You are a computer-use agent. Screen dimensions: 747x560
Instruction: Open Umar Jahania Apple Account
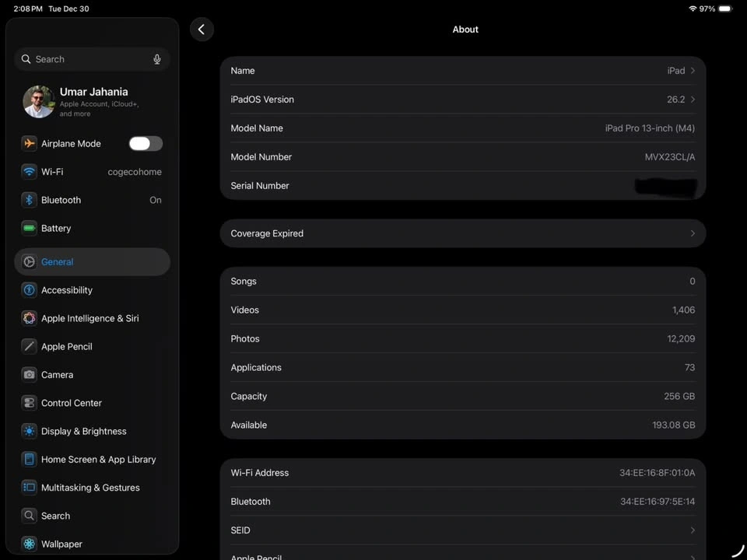coord(92,101)
